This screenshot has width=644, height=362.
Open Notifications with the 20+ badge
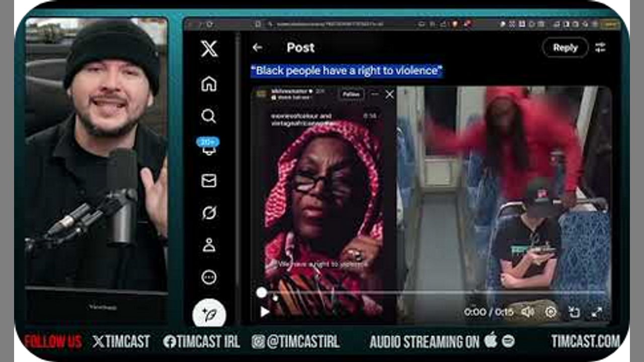[209, 147]
